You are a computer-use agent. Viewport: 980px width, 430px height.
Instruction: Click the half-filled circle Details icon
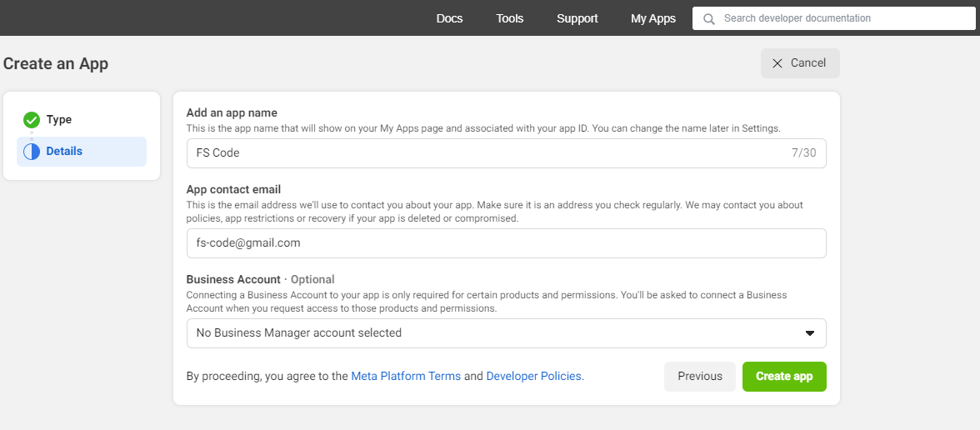[x=32, y=152]
